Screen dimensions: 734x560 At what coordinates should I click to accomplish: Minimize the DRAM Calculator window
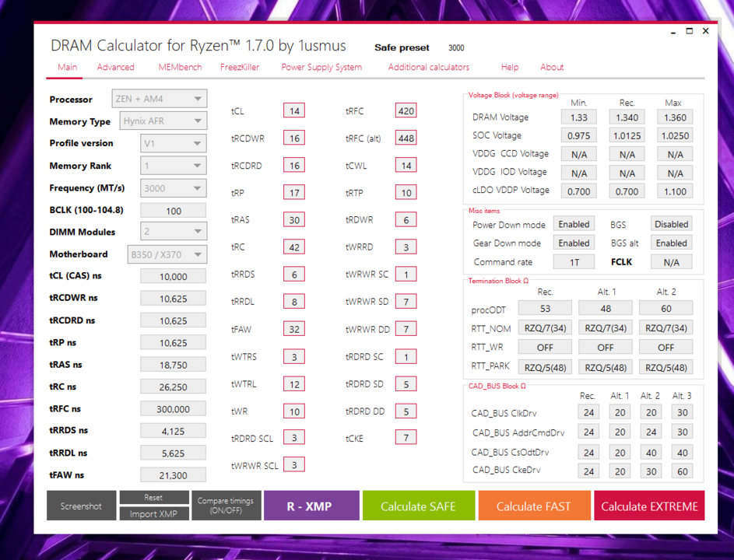click(673, 32)
